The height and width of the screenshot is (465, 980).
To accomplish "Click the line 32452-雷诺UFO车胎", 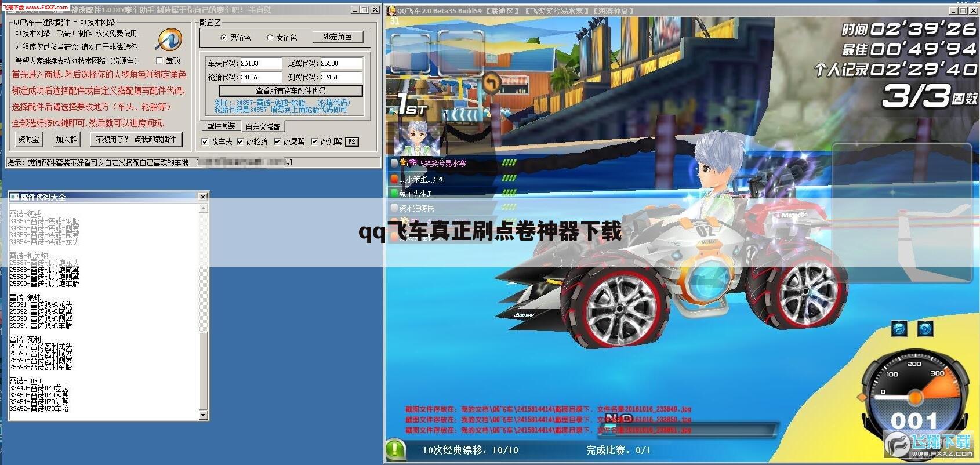I will (x=39, y=409).
